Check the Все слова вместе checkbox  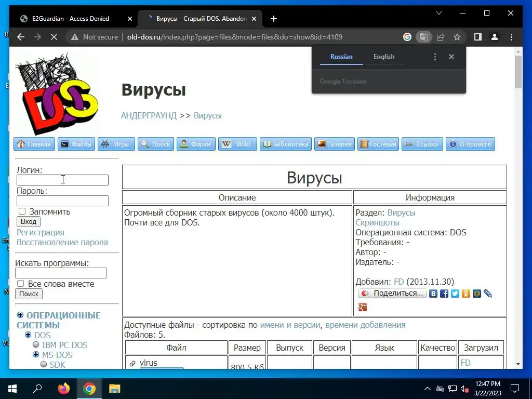(x=21, y=284)
